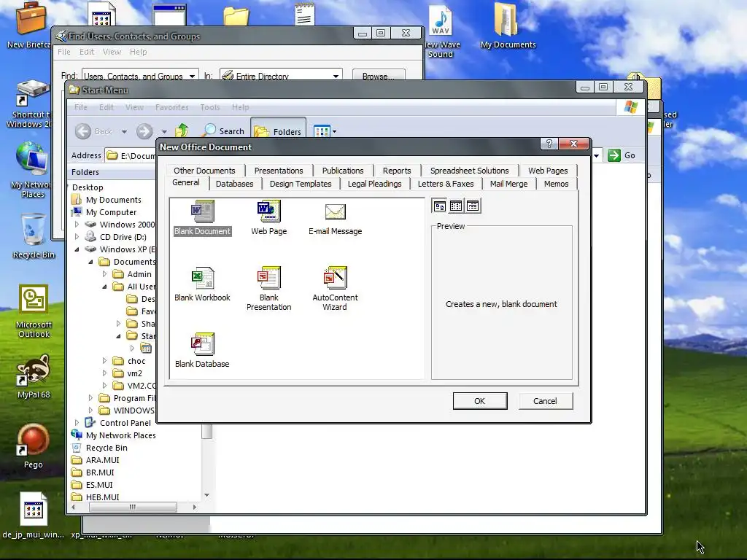Image resolution: width=747 pixels, height=560 pixels.
Task: Expand the choc folder node
Action: [x=105, y=360]
